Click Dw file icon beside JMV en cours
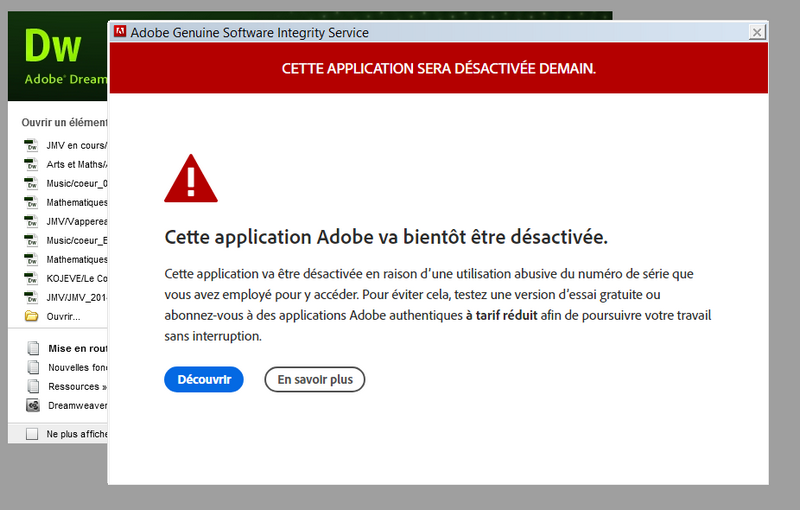The image size is (800, 510). click(x=31, y=145)
